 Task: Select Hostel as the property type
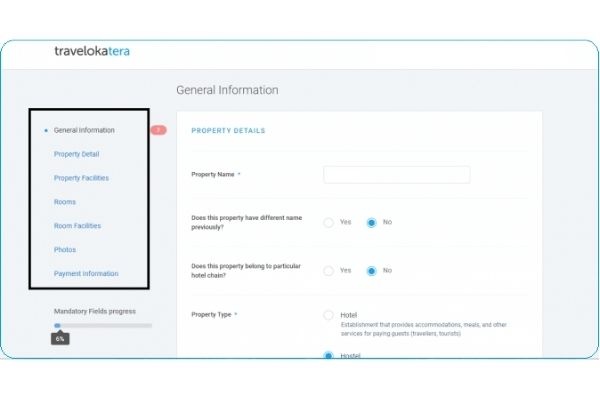click(328, 356)
